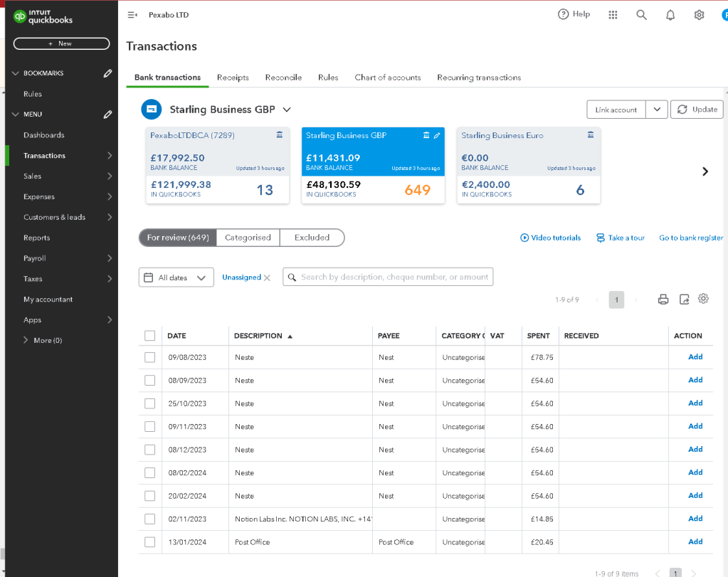Image resolution: width=728 pixels, height=577 pixels.
Task: Print the transaction list
Action: [663, 300]
